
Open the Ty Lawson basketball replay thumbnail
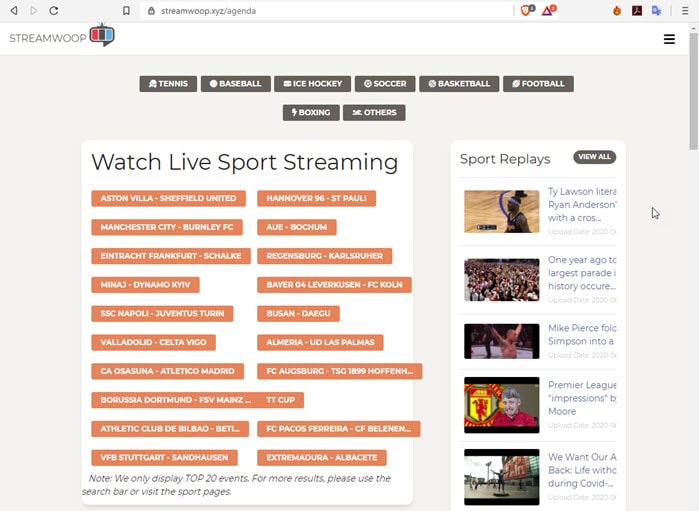502,211
